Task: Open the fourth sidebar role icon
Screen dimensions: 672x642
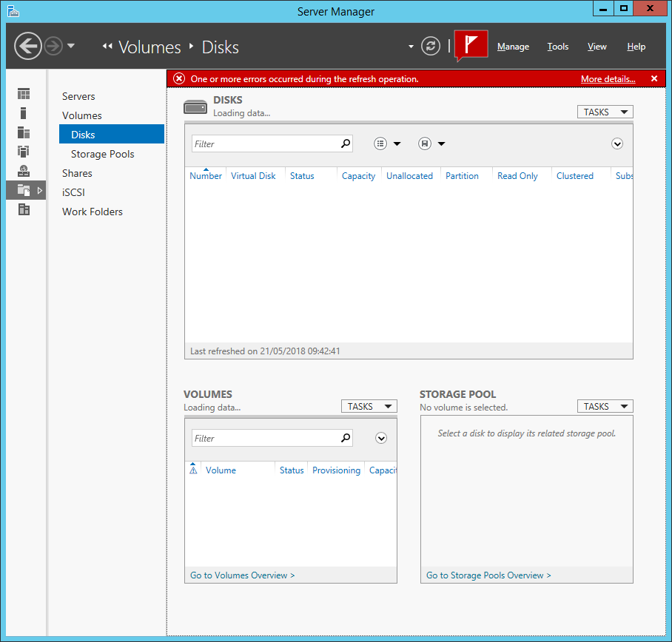Action: (x=24, y=151)
